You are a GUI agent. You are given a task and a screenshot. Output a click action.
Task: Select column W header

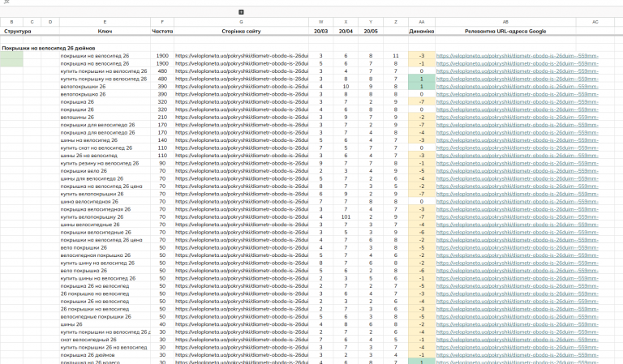point(320,22)
